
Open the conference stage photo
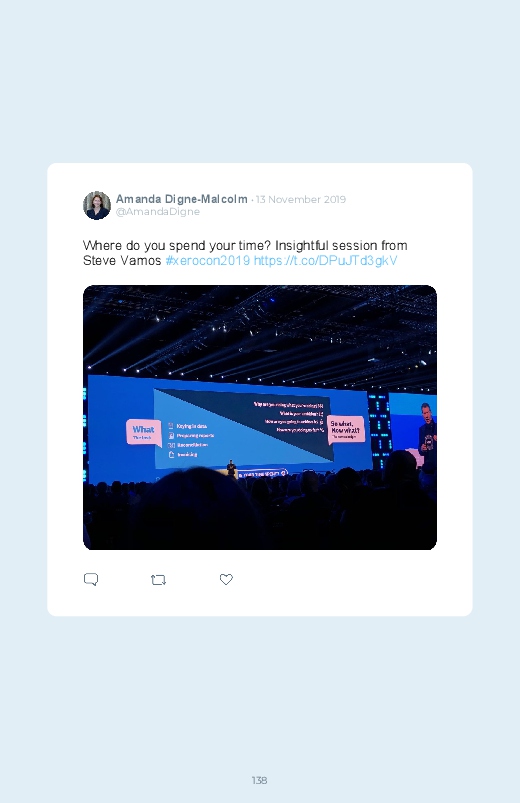point(260,417)
